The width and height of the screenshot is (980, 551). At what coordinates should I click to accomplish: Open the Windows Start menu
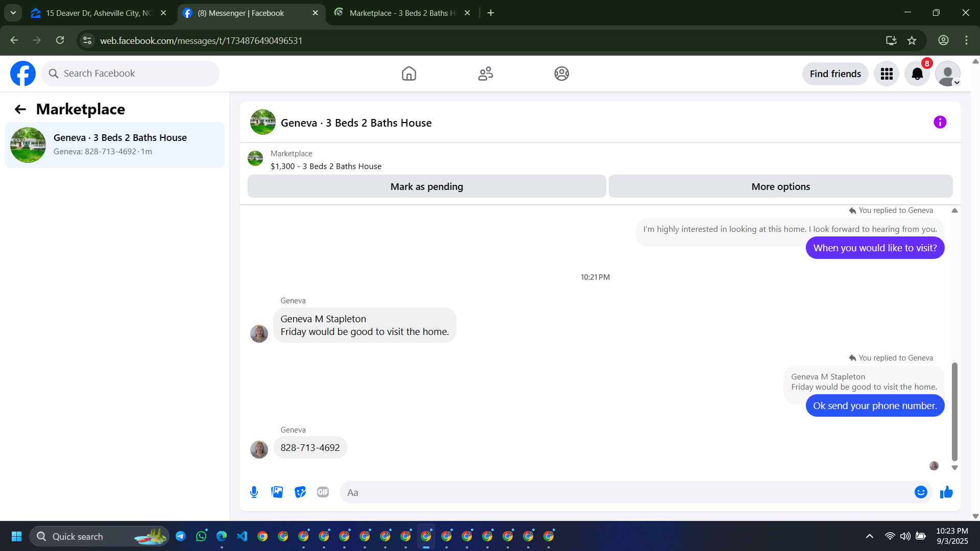pos(16,536)
